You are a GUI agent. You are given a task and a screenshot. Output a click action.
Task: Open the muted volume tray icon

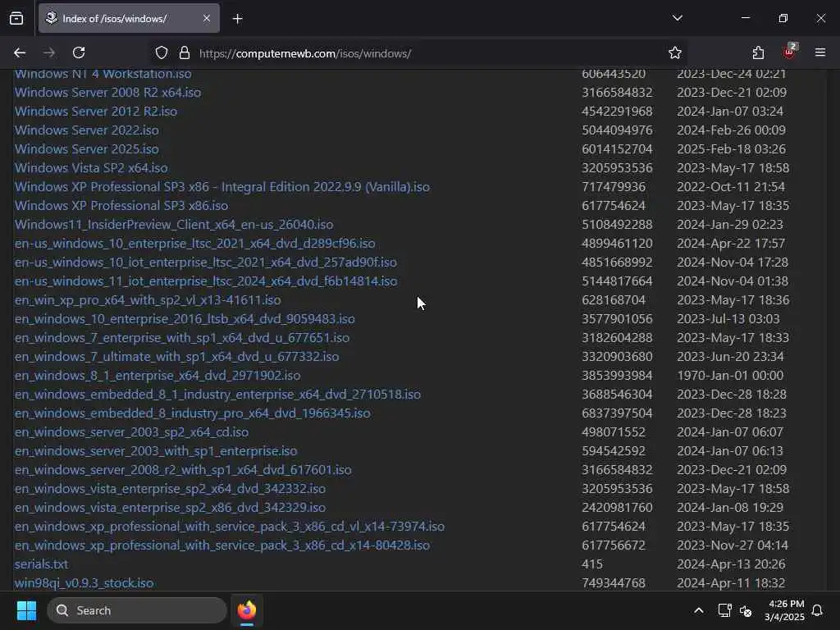[746, 610]
